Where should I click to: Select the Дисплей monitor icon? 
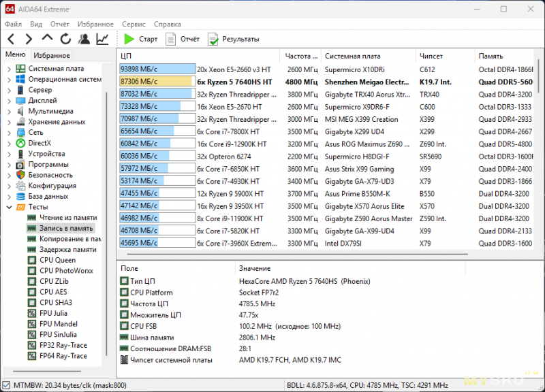(21, 101)
